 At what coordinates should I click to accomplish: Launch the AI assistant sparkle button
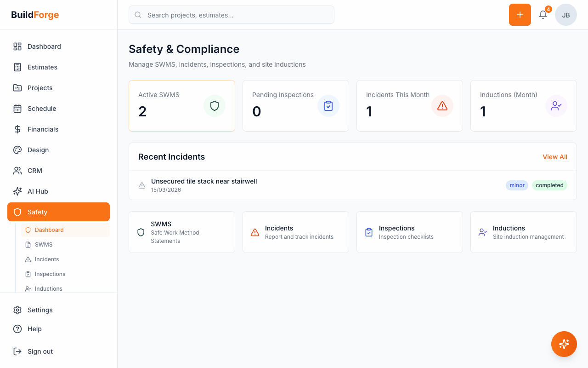[x=564, y=344]
